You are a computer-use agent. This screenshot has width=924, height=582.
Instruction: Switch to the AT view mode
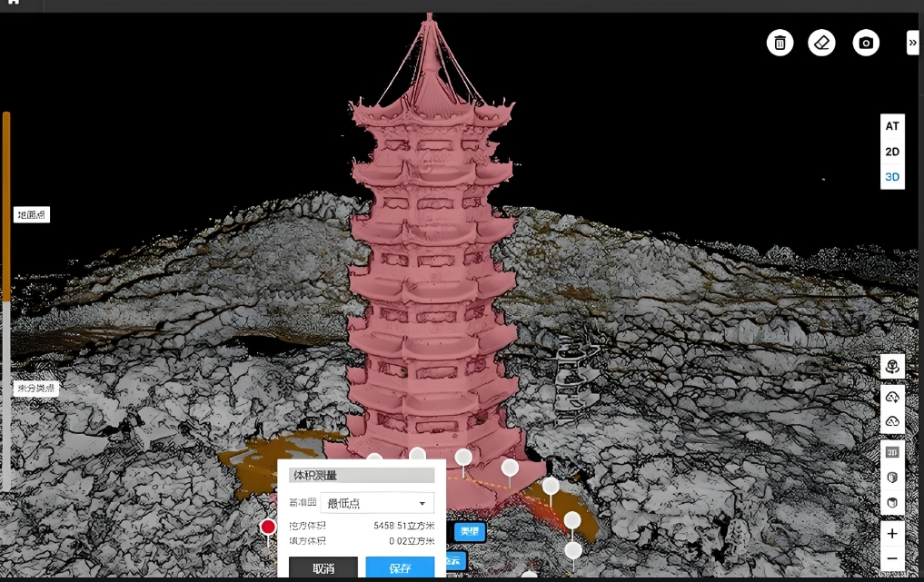pyautogui.click(x=892, y=126)
